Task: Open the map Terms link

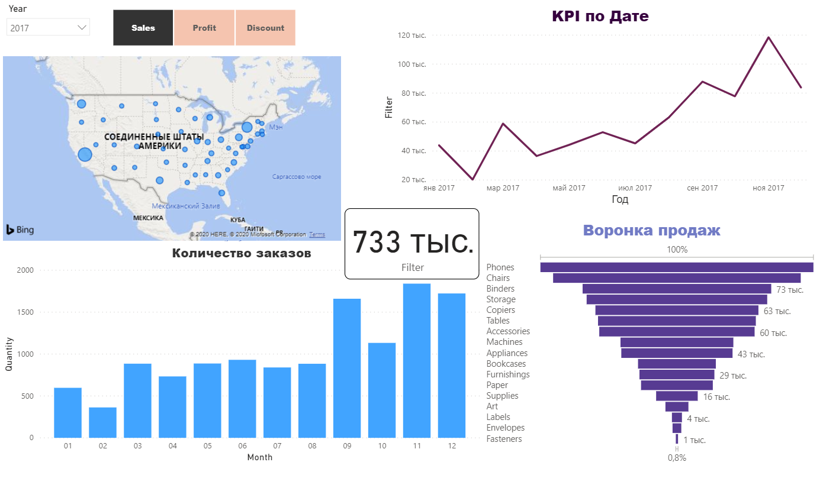Action: [x=317, y=235]
